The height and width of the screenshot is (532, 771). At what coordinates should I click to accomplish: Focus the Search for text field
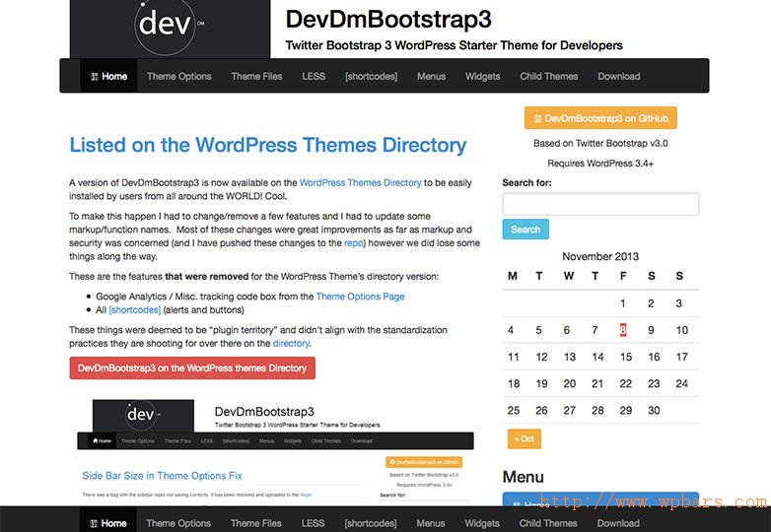600,204
